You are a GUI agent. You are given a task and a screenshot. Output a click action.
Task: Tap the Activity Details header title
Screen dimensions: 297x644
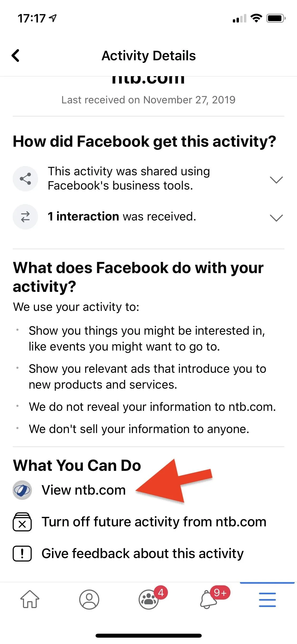point(149,56)
